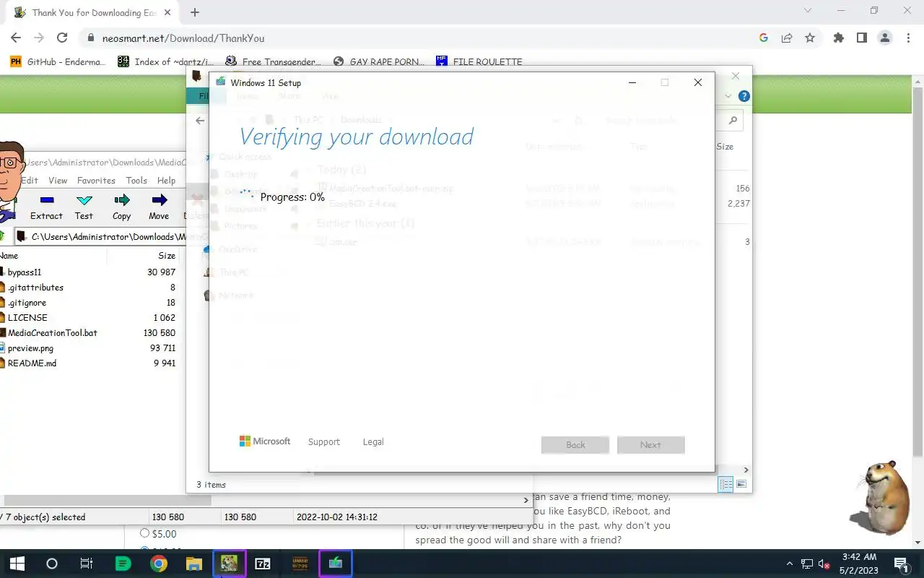Image resolution: width=924 pixels, height=578 pixels.
Task: Open the Edit menu in 7-Zip
Action: [x=30, y=181]
